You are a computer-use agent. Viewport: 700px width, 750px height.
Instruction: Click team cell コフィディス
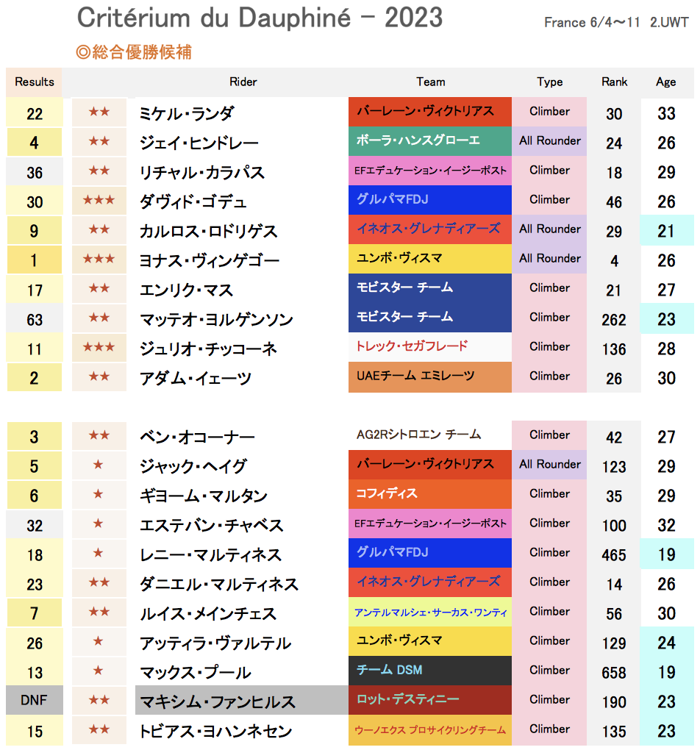click(429, 493)
